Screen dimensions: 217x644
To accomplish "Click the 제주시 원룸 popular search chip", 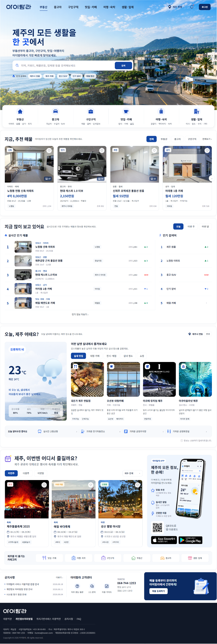I will [x=35, y=76].
